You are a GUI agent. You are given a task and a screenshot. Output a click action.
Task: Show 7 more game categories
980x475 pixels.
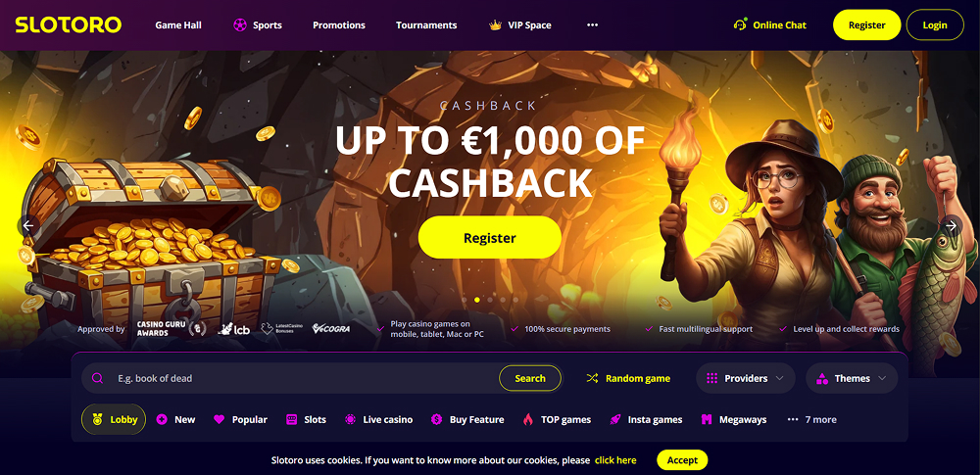[811, 419]
